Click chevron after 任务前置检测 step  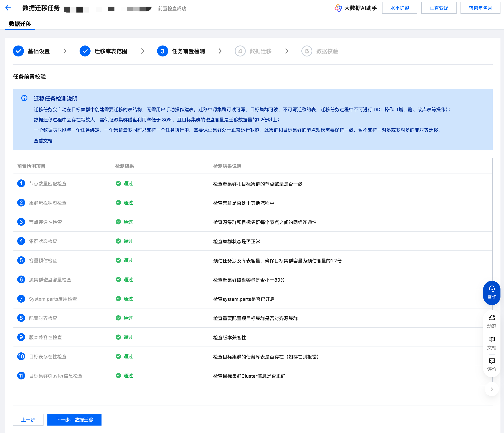point(220,51)
